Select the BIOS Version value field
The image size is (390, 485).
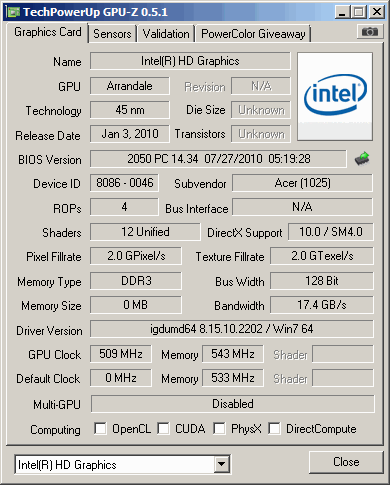(218, 159)
